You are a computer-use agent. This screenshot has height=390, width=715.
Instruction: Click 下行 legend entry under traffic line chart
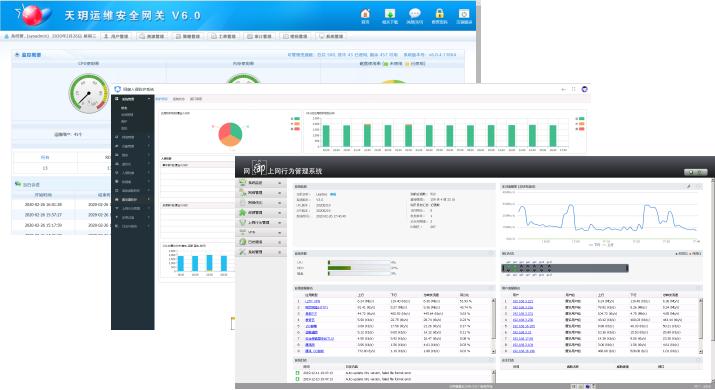[595, 245]
